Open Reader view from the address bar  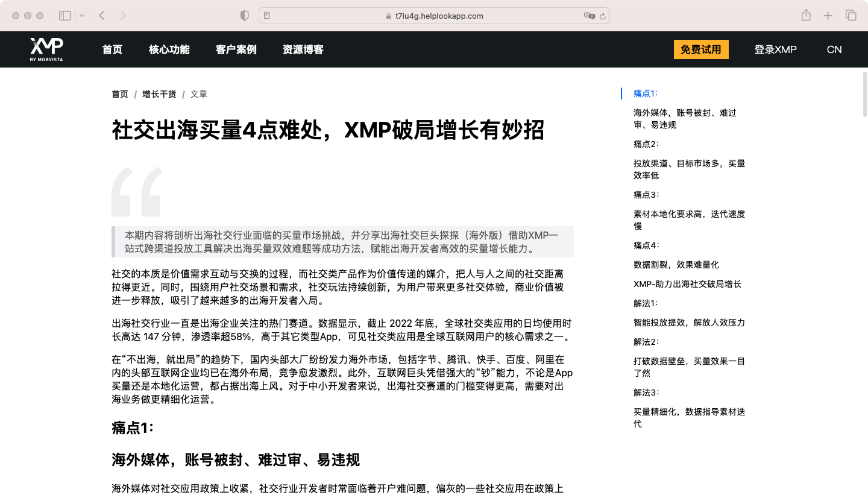tap(267, 16)
